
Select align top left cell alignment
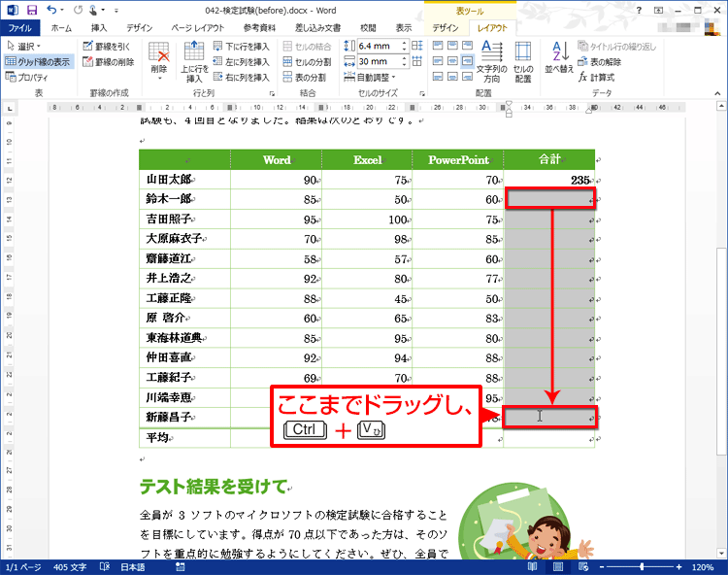point(438,45)
